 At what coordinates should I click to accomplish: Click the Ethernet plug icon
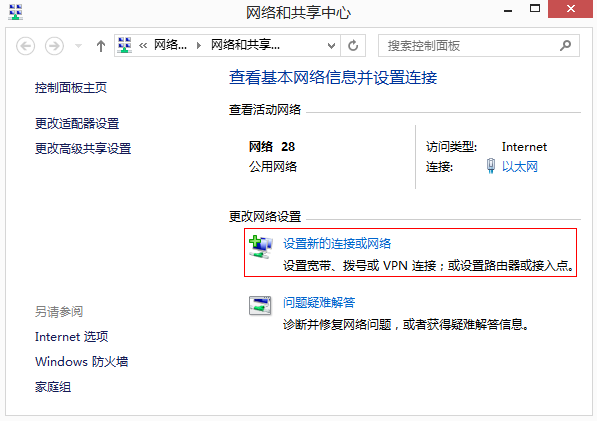(x=491, y=166)
